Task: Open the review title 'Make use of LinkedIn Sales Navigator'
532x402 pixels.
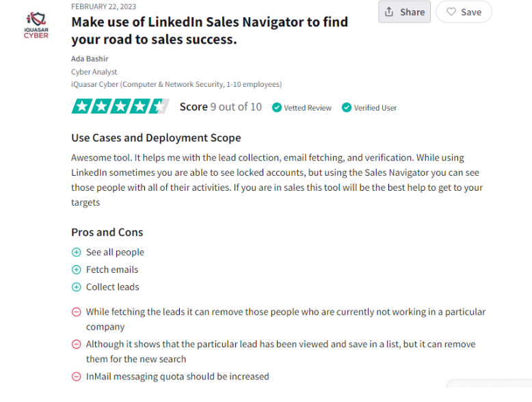Action: tap(210, 31)
